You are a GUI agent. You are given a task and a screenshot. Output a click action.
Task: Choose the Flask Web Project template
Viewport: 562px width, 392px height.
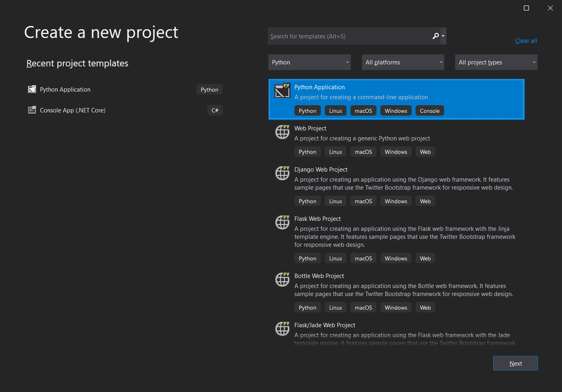[318, 219]
